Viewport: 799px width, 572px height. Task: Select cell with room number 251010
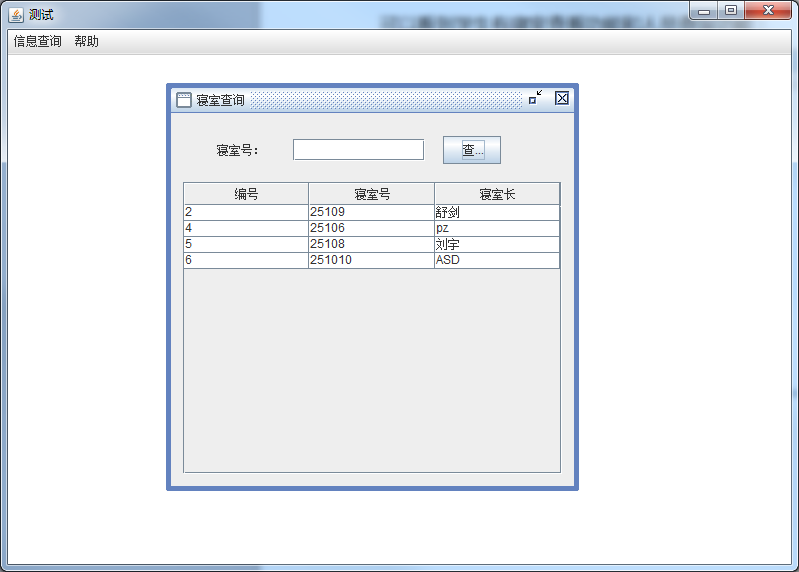(x=371, y=260)
